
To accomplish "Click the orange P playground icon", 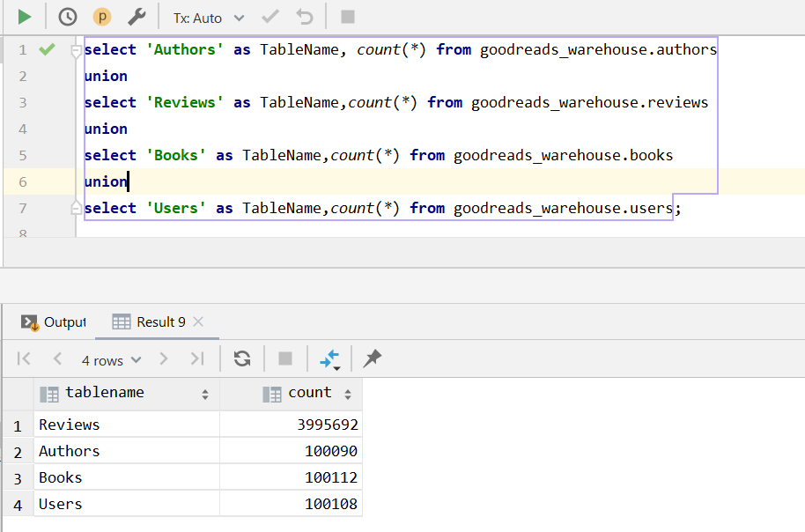I will pos(102,18).
